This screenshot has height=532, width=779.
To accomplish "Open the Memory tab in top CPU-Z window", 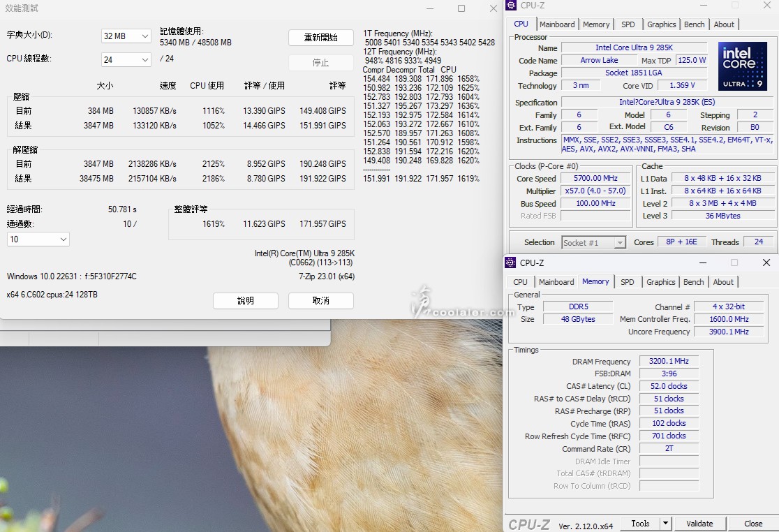I will (595, 24).
